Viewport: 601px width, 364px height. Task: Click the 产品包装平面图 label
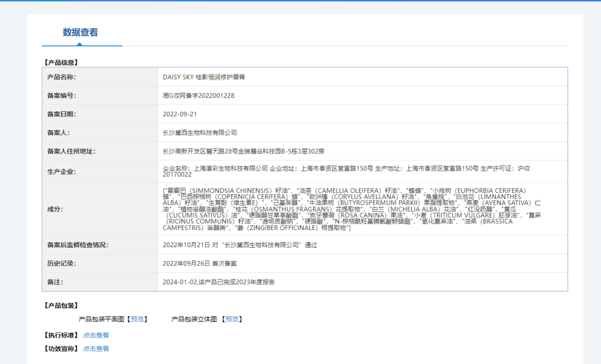(102, 319)
